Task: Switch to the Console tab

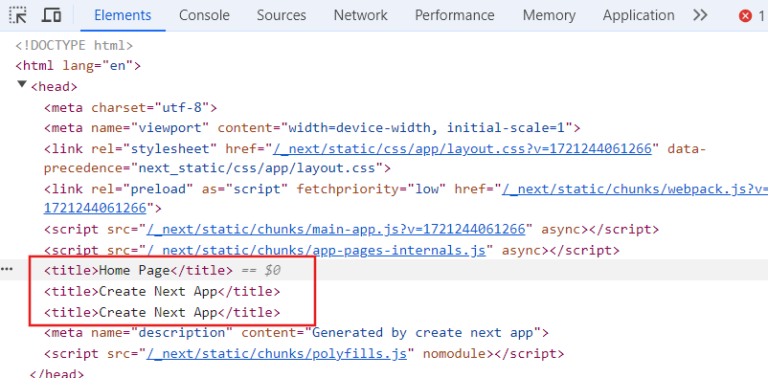Action: 204,15
